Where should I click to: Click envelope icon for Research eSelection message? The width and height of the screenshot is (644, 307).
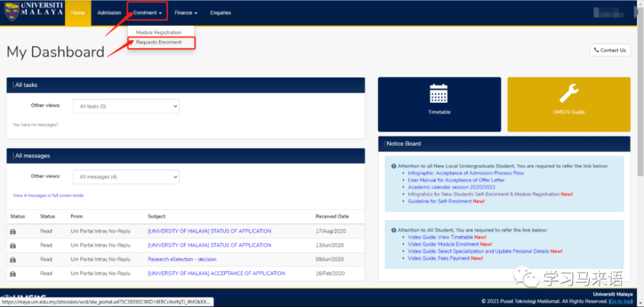13,259
